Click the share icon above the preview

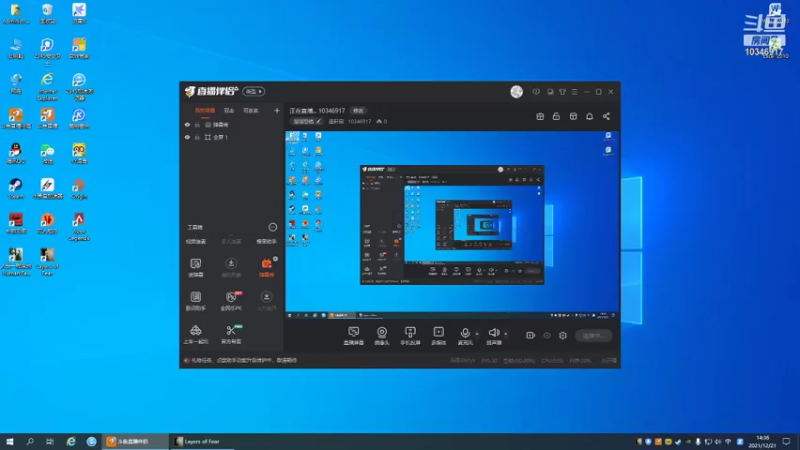(x=606, y=116)
